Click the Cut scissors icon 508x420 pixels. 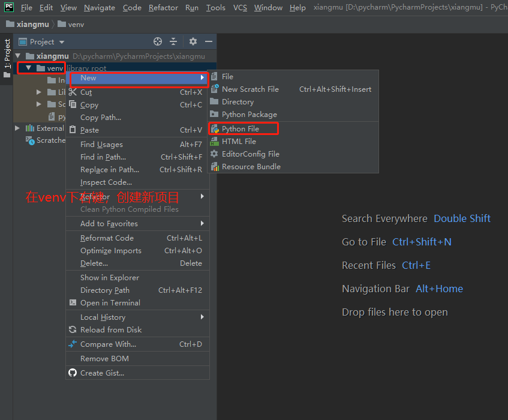point(73,92)
